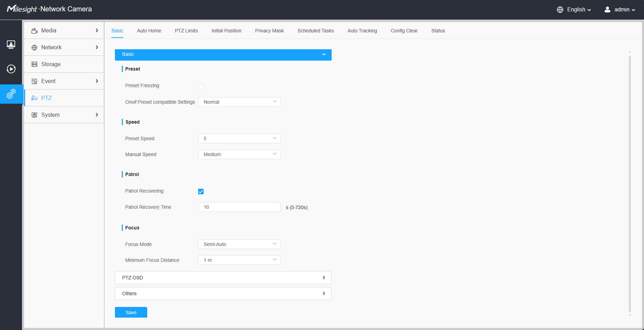The height and width of the screenshot is (330, 644).
Task: Click the admin user avatar icon
Action: tap(608, 10)
